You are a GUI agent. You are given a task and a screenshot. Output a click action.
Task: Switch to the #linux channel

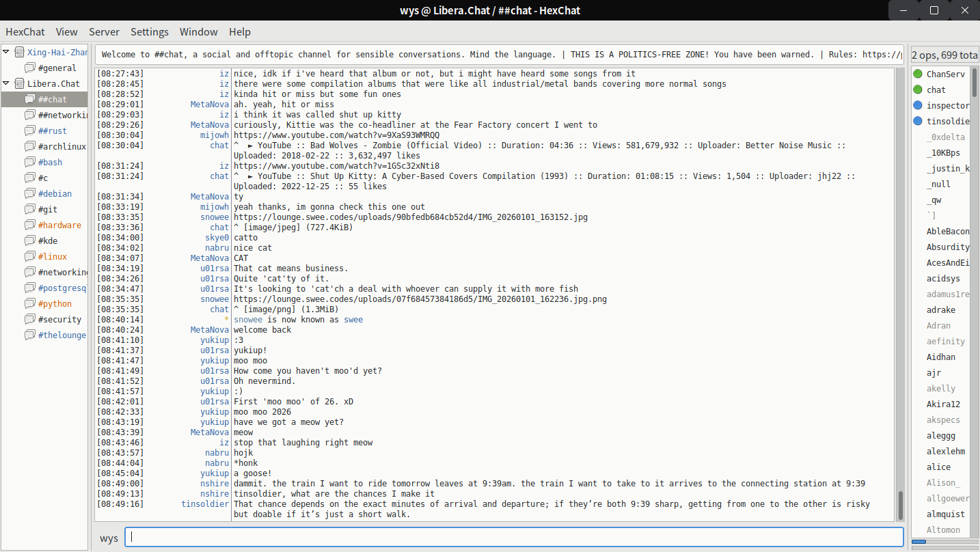tap(52, 257)
